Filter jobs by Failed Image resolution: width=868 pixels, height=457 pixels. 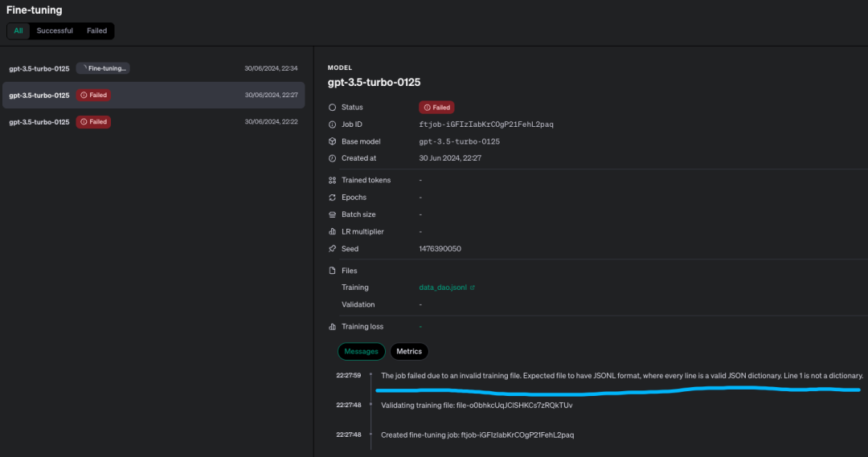96,31
